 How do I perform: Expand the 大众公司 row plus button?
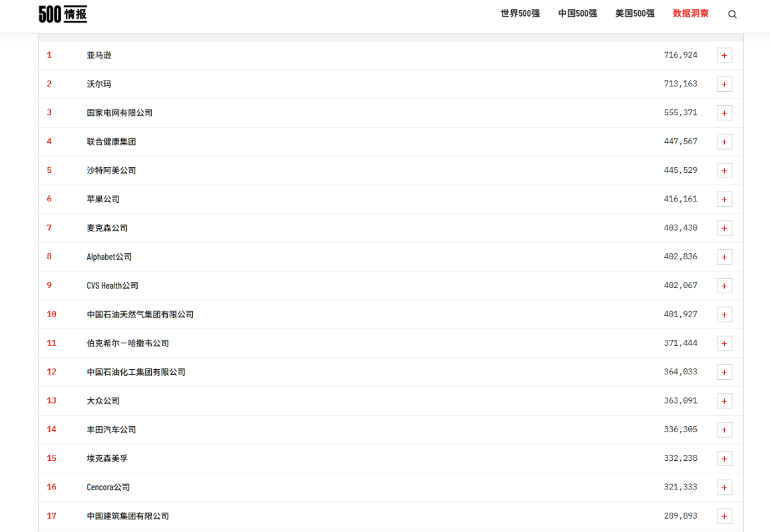[724, 401]
